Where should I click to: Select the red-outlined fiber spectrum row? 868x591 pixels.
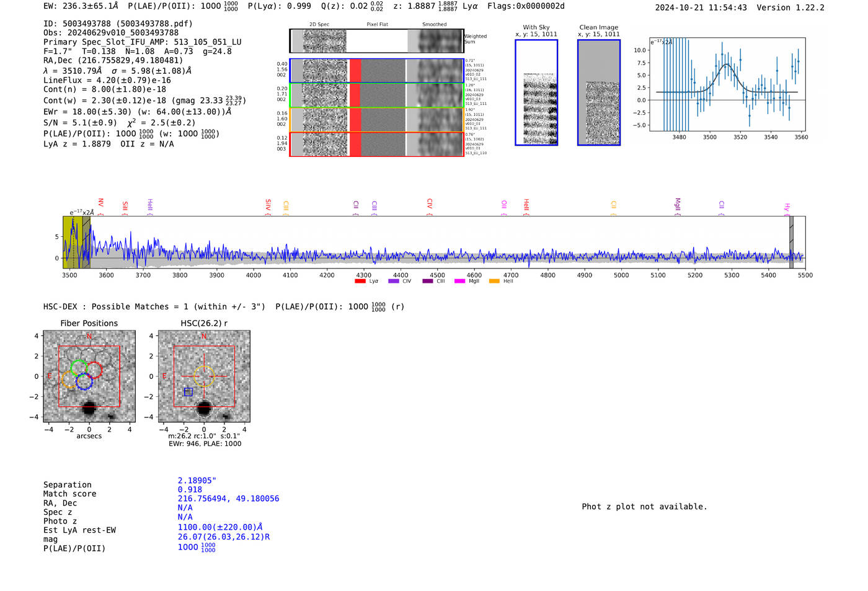[376, 144]
